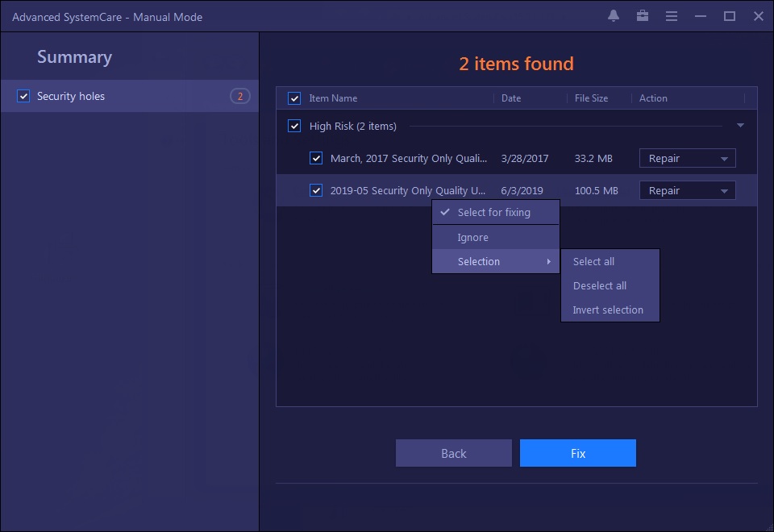Click the High Risk (2 items) label
774x532 pixels.
[x=353, y=126]
